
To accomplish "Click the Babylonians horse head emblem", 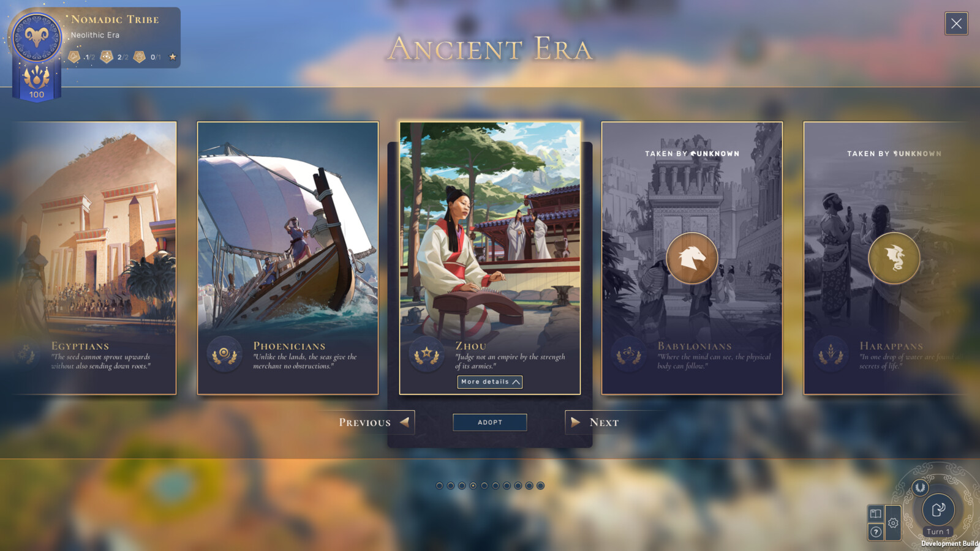I will click(x=692, y=258).
